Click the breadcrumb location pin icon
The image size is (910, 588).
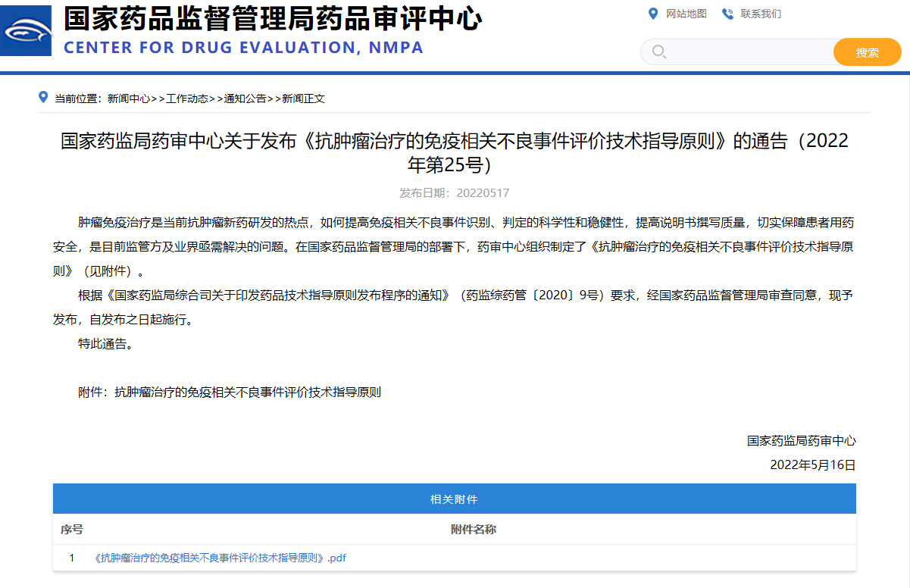pyautogui.click(x=43, y=97)
